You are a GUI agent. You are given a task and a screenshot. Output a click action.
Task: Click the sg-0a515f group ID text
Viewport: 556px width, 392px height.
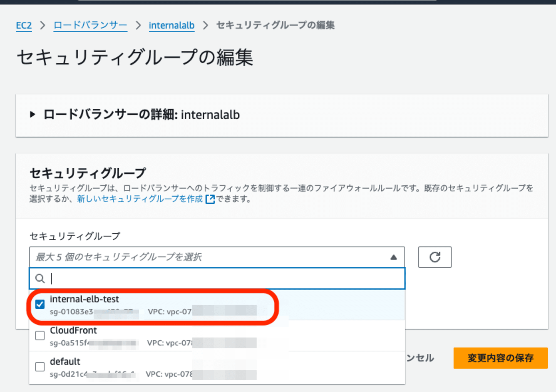tap(70, 343)
